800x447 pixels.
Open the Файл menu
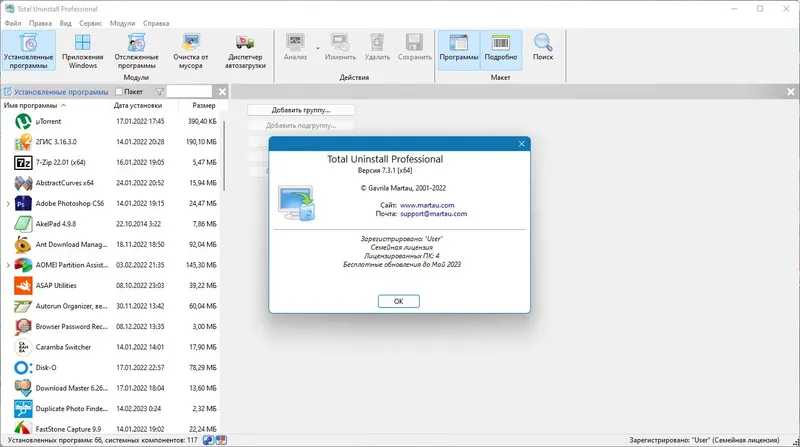click(x=13, y=23)
